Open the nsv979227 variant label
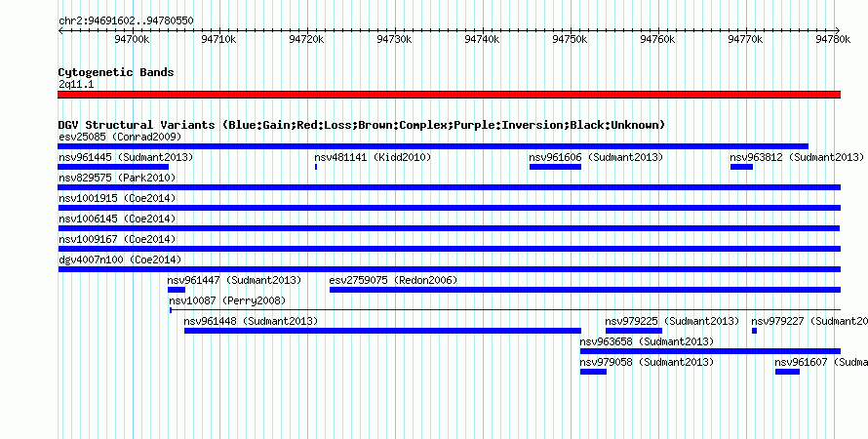The height and width of the screenshot is (439, 868). click(809, 321)
